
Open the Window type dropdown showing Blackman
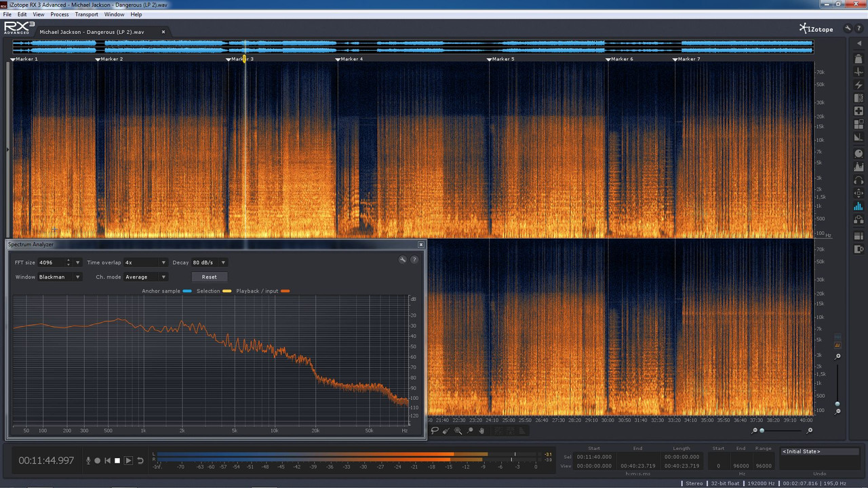click(x=77, y=277)
